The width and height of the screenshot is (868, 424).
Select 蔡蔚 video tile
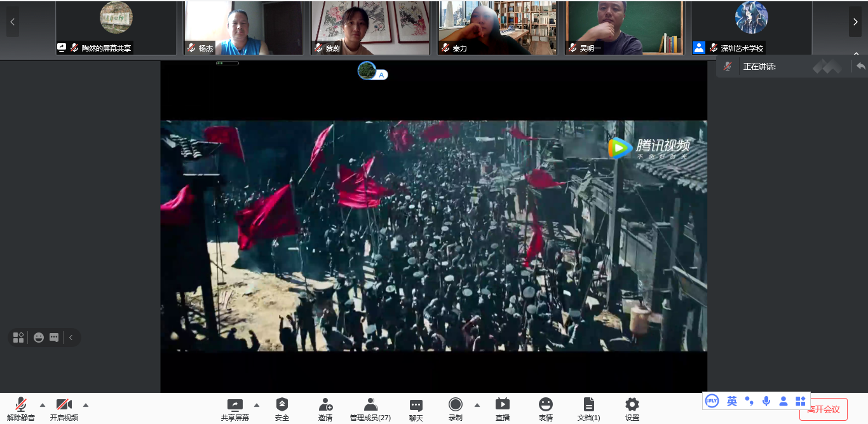pos(370,28)
